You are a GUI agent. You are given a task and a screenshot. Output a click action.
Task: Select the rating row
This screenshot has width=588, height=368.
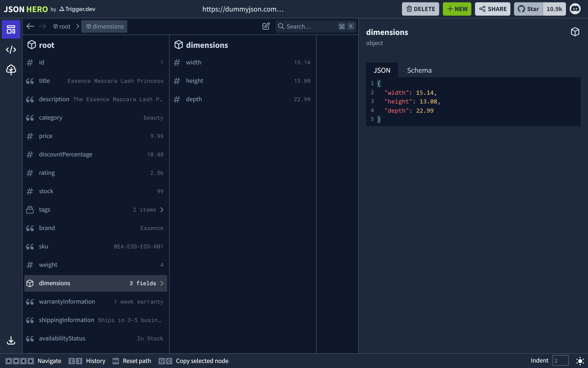[96, 173]
